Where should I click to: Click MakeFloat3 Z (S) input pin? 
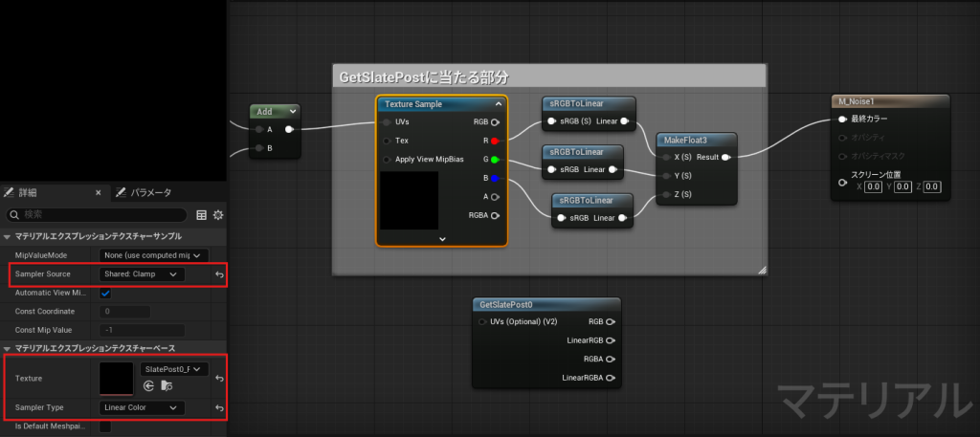667,195
